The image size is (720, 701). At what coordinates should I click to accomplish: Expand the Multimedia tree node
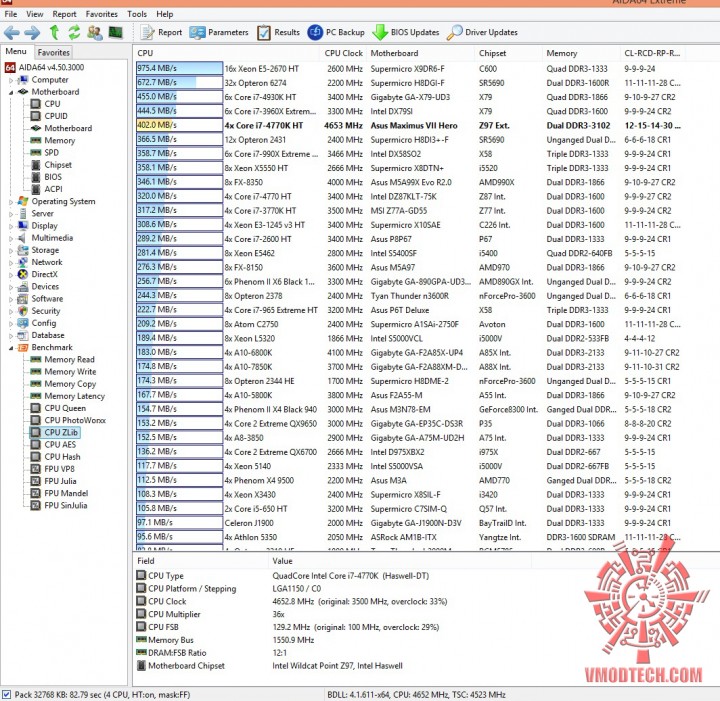(11, 238)
